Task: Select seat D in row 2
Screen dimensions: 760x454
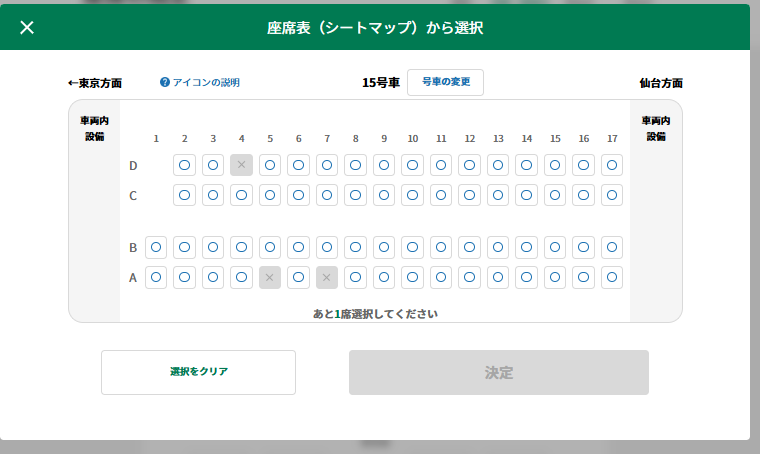Action: (x=184, y=165)
